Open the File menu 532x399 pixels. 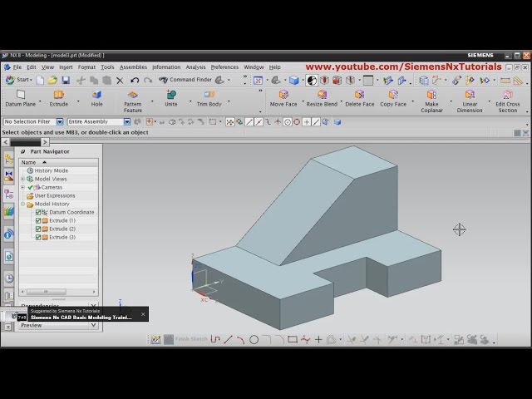(17, 67)
